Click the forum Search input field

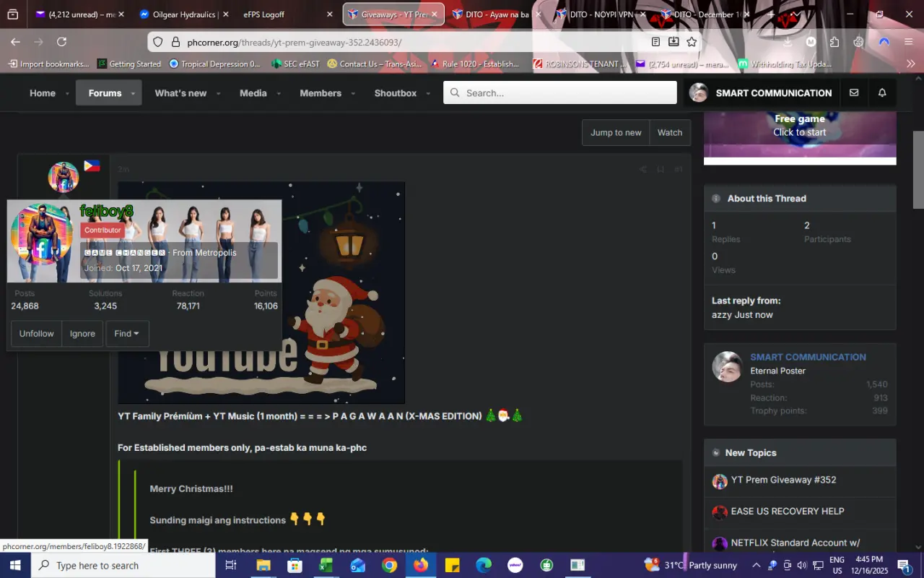pyautogui.click(x=560, y=92)
